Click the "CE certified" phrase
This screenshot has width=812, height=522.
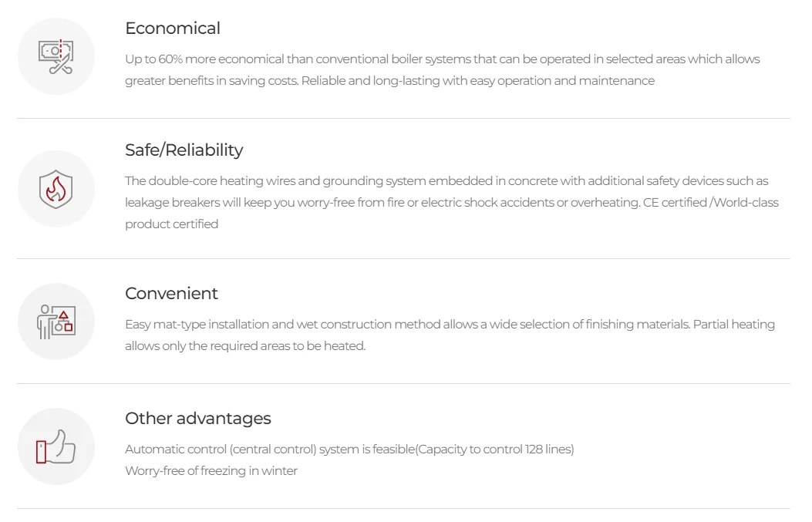pos(675,203)
